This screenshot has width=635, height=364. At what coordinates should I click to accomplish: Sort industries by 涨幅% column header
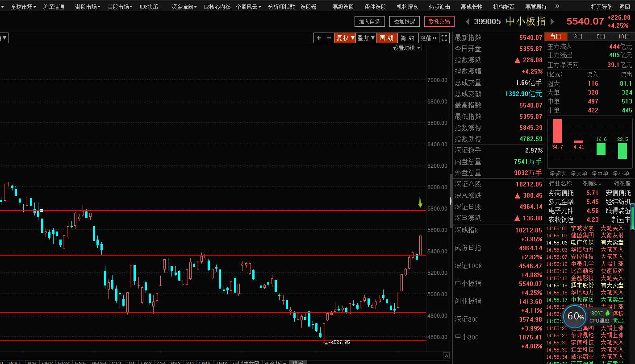[592, 184]
